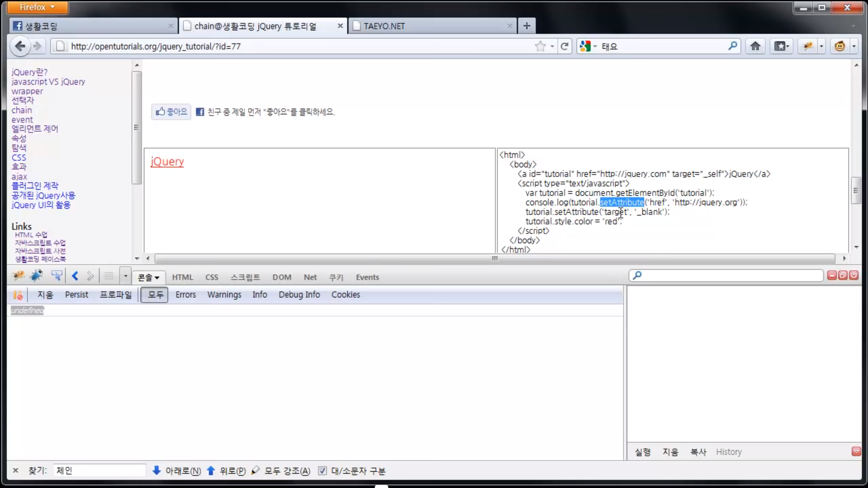868x488 pixels.
Task: Click the blue Firebug bug icon
Action: click(x=36, y=276)
